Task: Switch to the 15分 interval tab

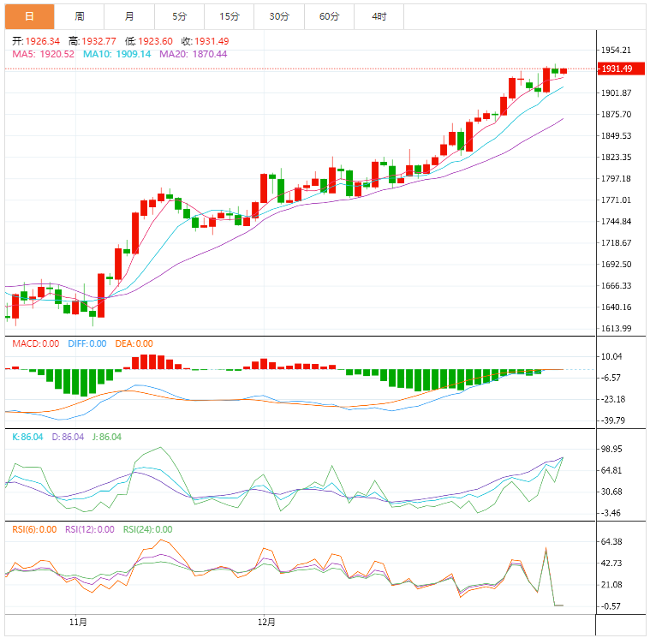Action: (229, 16)
